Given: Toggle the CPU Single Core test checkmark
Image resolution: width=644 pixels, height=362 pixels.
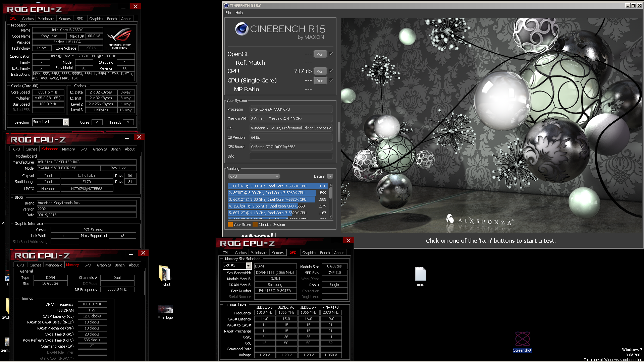Looking at the screenshot, I should (331, 80).
